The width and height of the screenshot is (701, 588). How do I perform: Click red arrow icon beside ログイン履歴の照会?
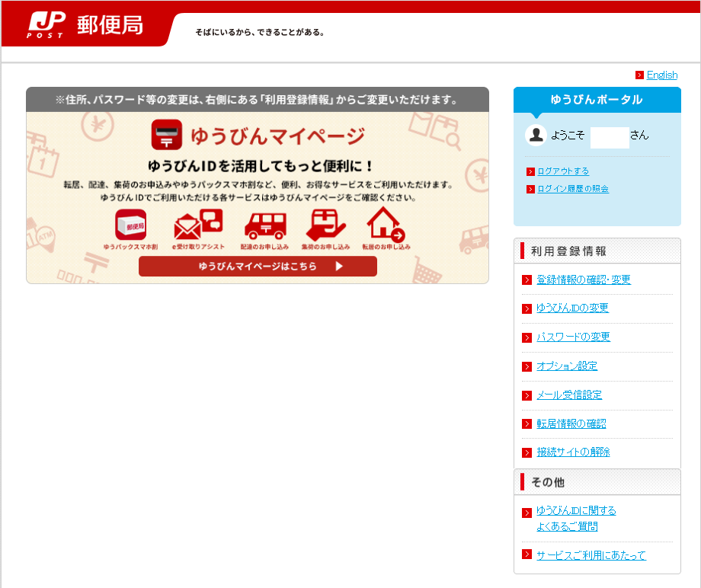pos(530,190)
